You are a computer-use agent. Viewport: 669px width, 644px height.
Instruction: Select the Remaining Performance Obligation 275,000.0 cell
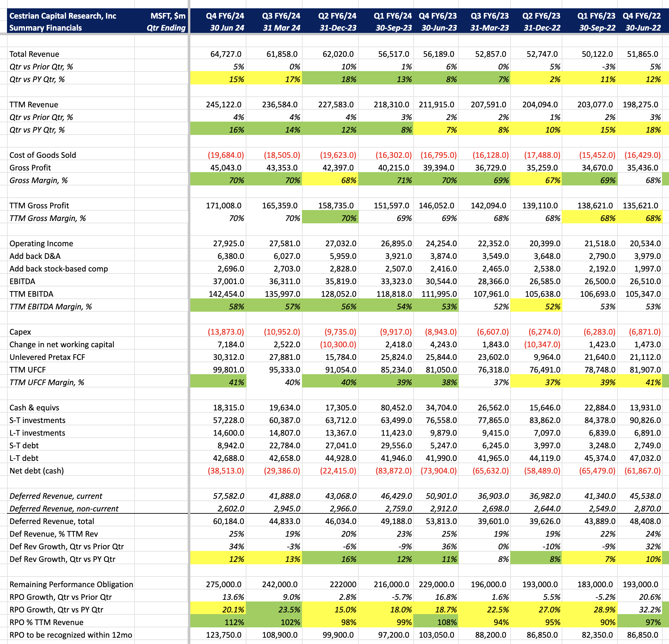[x=223, y=585]
